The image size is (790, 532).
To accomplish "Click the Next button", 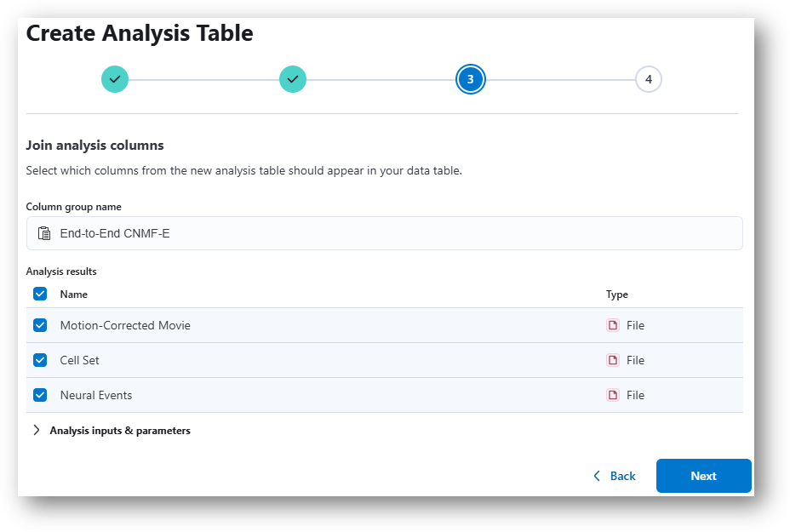I will [703, 476].
